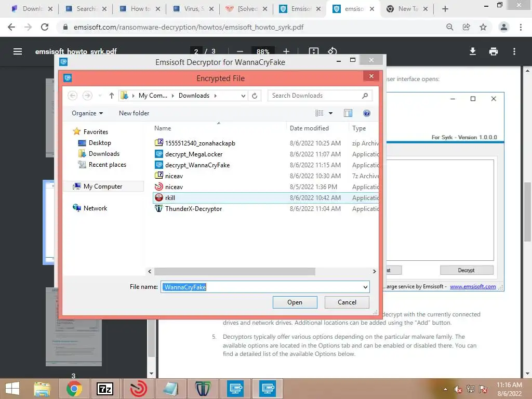Expand Downloads breadcrumb chevron
The height and width of the screenshot is (399, 532).
click(216, 96)
